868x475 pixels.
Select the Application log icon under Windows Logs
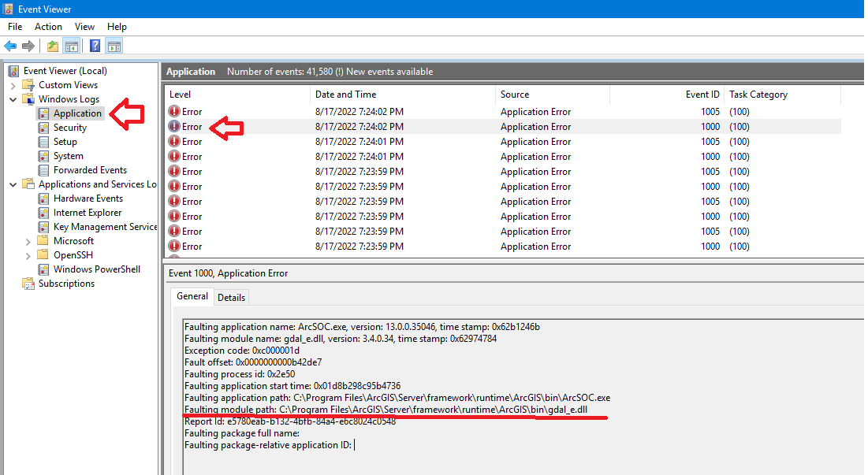[45, 113]
